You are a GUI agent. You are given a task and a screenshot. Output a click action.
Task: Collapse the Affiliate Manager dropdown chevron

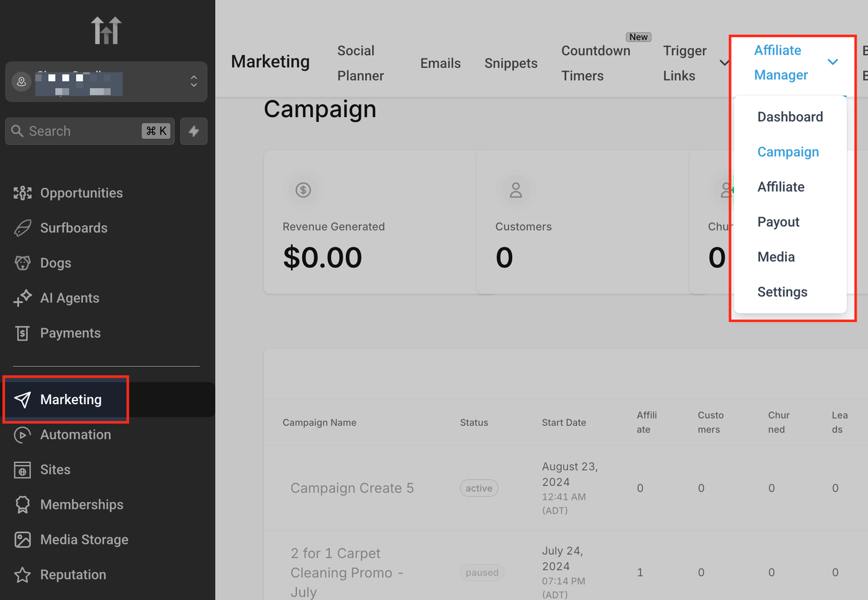833,62
